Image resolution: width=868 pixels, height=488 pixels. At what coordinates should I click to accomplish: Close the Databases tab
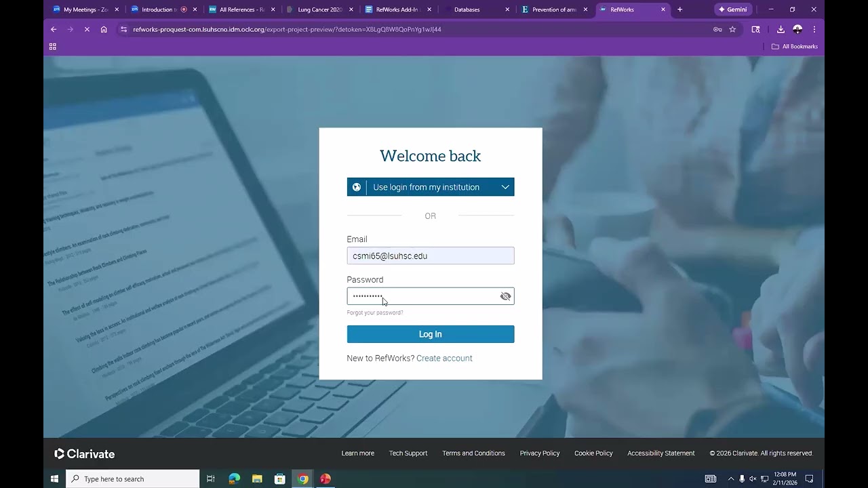pyautogui.click(x=507, y=9)
